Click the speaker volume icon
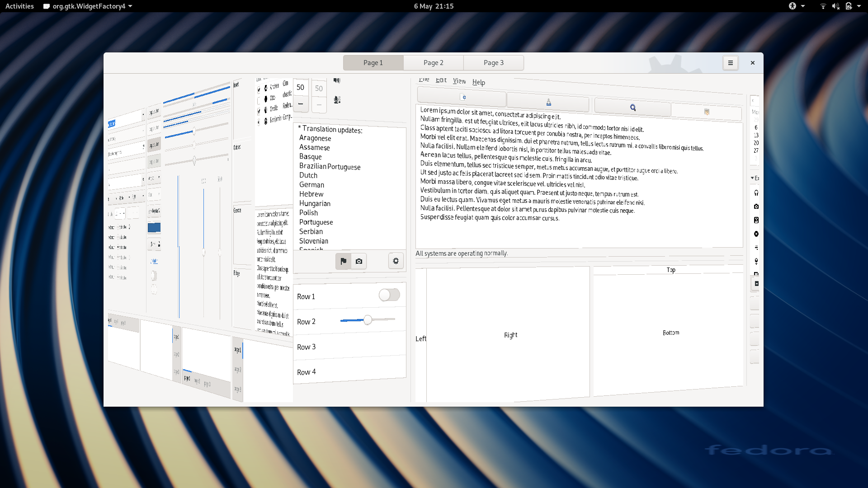 336,80
